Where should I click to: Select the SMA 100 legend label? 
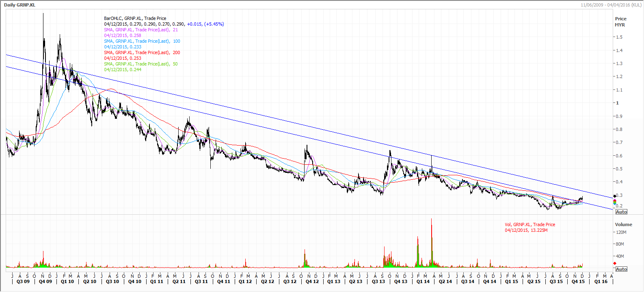click(142, 41)
